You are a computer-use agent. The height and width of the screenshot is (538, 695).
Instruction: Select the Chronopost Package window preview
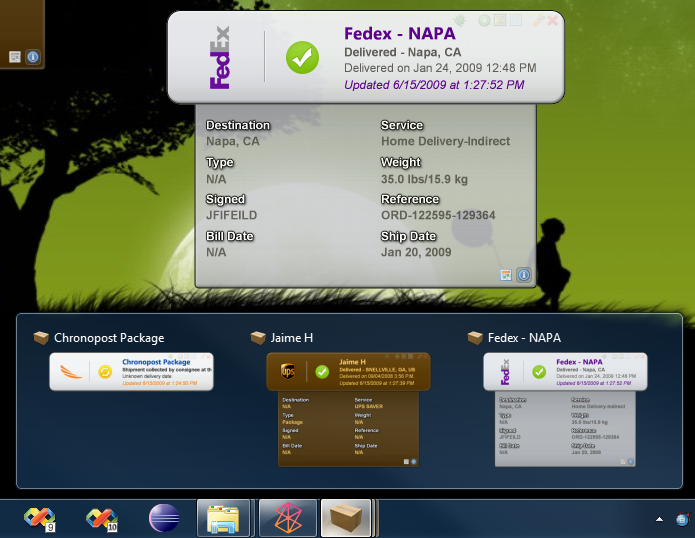point(131,371)
